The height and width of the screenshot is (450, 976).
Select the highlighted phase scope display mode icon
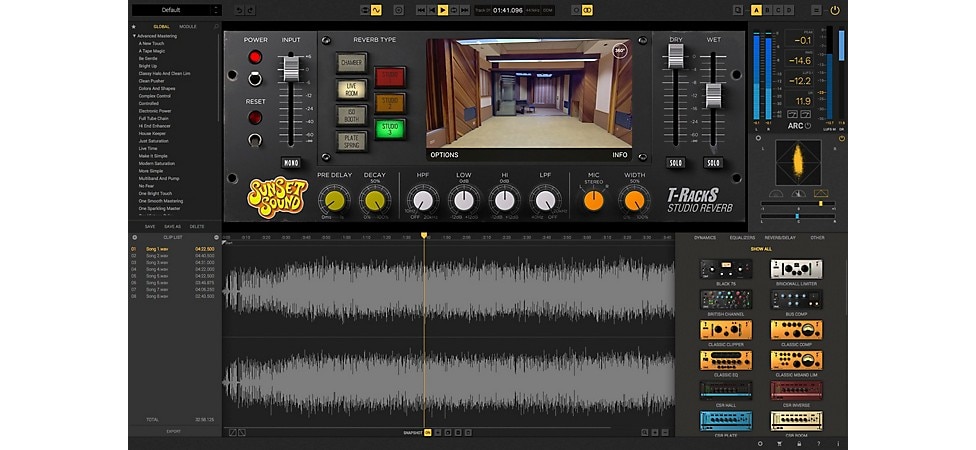click(821, 193)
